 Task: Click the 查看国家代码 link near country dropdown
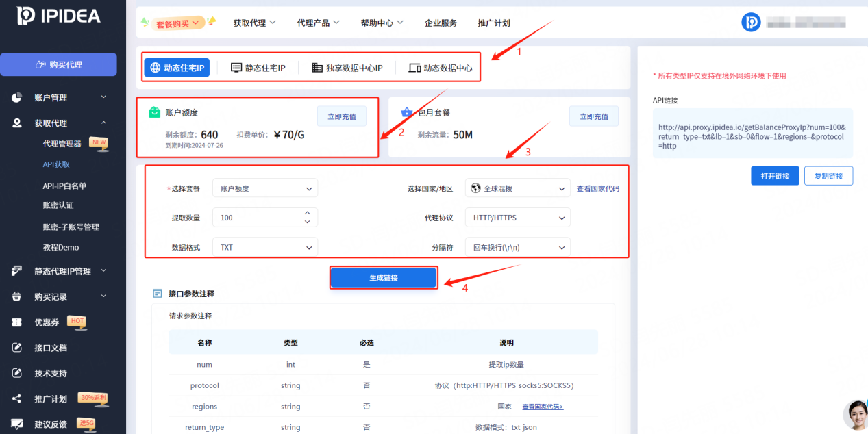point(597,188)
